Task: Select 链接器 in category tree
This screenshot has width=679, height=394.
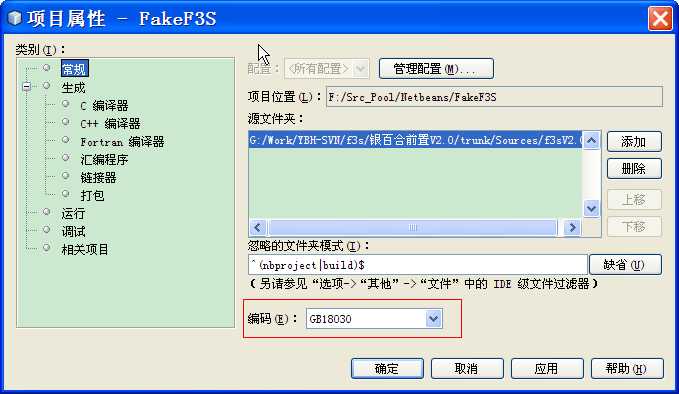Action: coord(98,178)
